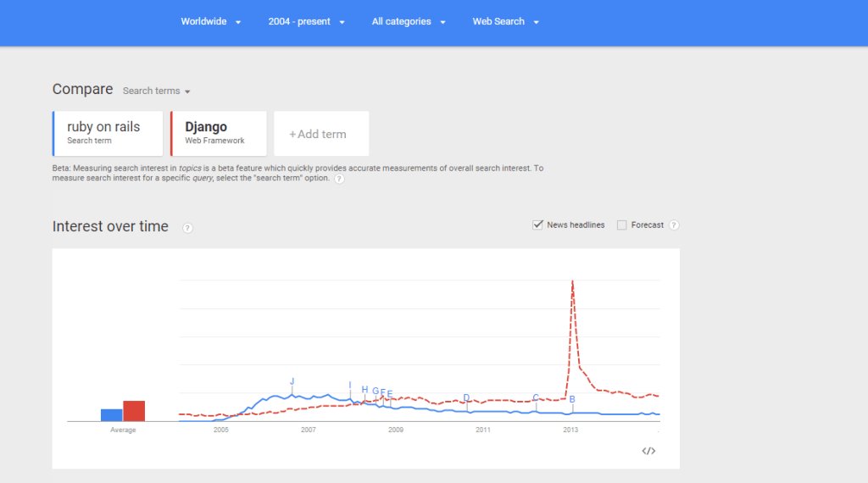Click news headline marker I on chart

click(x=350, y=385)
